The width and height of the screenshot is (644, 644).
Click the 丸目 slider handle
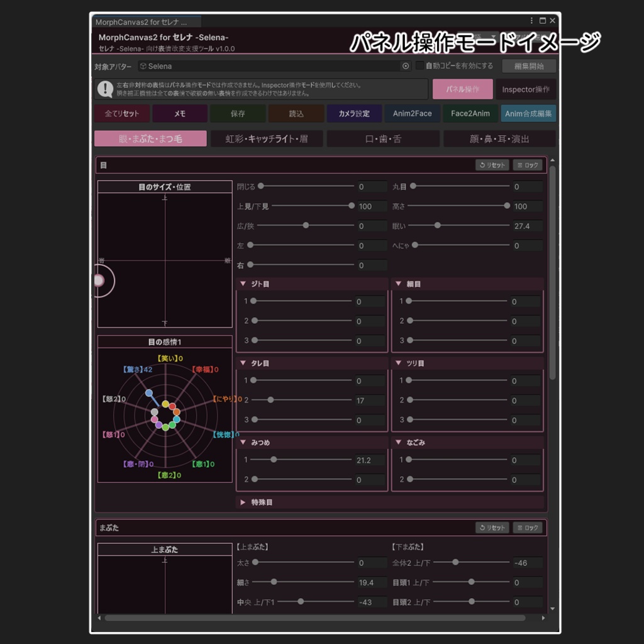(x=413, y=186)
